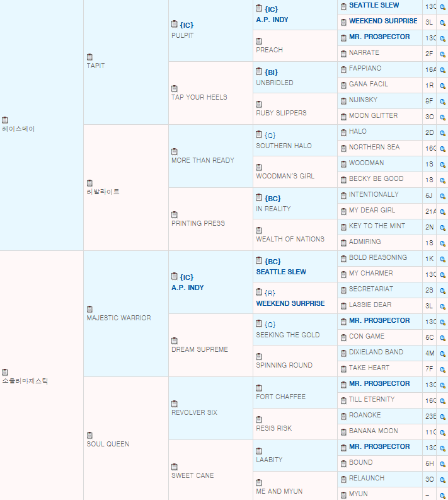Open the SEATTLE SLEW link in the last column

coord(374,5)
